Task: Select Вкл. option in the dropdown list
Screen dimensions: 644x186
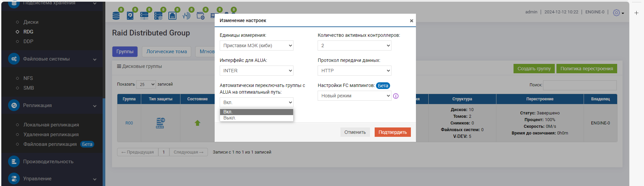Action: click(257, 112)
